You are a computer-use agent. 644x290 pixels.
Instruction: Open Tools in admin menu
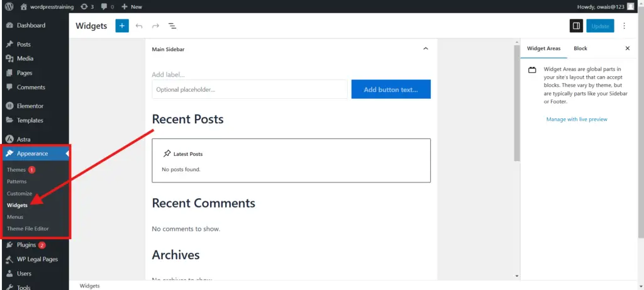coord(35,287)
